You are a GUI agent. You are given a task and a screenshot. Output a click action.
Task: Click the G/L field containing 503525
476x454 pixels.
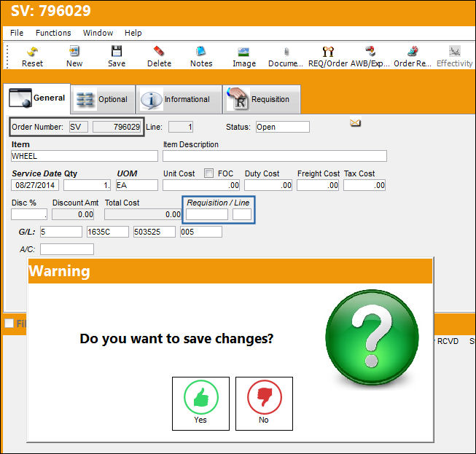(x=155, y=232)
